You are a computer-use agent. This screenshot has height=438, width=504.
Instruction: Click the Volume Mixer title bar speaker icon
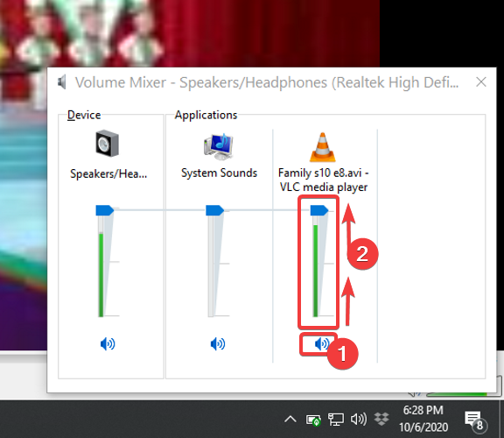coord(62,82)
